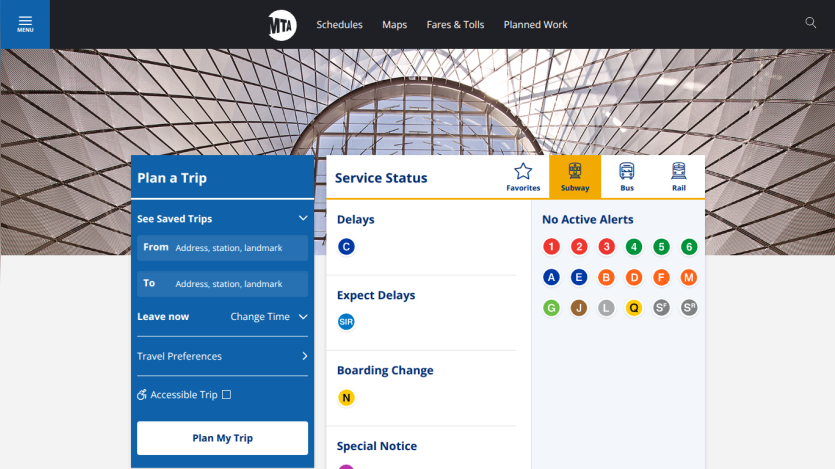Click the Expect Delays heading
This screenshot has height=469, width=835.
[x=376, y=295]
